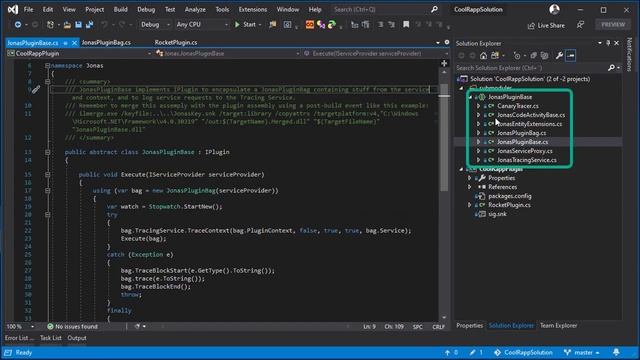Open the Error List tab
This screenshot has width=640, height=360.
click(x=19, y=338)
